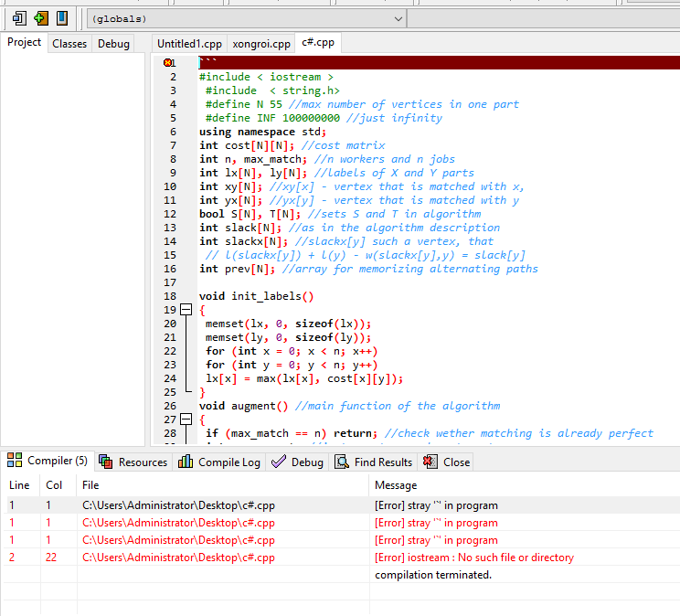
Task: Click the 'int prev[N];' code line
Action: tap(238, 269)
